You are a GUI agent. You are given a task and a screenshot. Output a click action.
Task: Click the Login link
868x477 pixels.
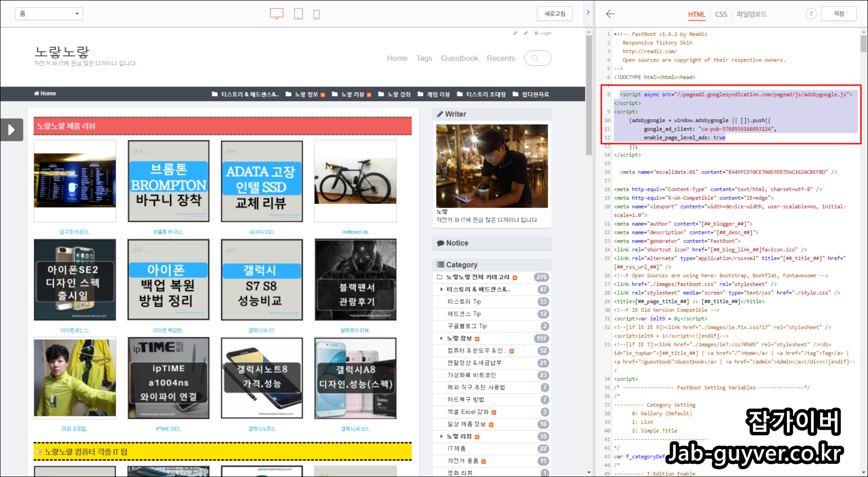click(546, 33)
